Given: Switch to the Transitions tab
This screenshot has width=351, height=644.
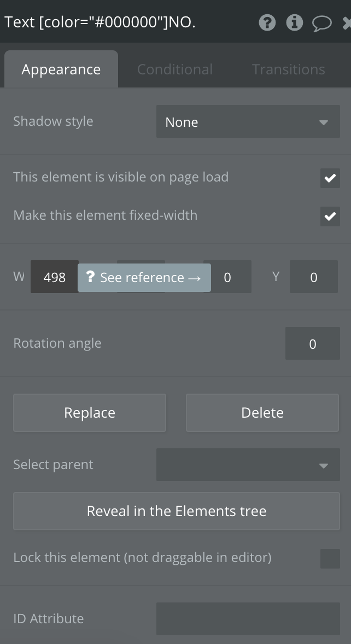Looking at the screenshot, I should [288, 69].
